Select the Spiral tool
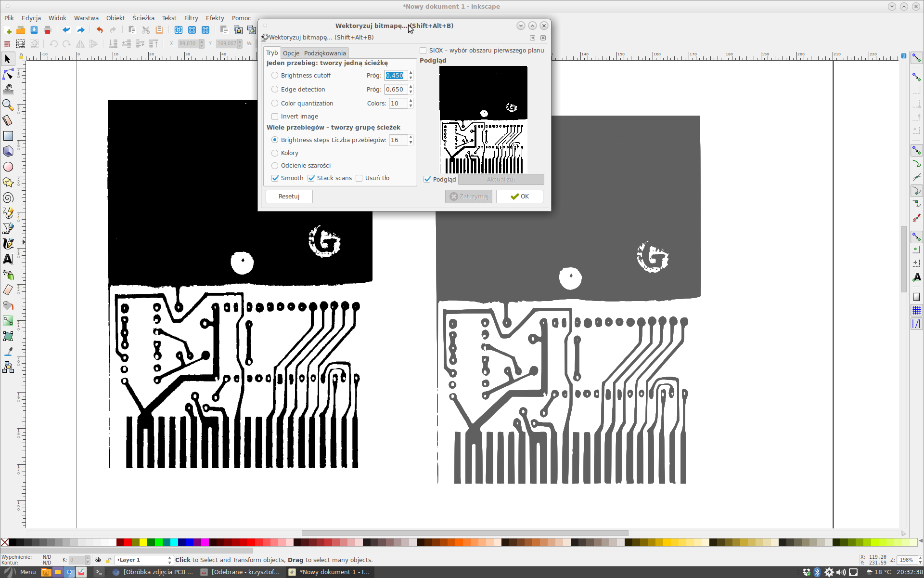Viewport: 924px width, 578px height. point(8,197)
